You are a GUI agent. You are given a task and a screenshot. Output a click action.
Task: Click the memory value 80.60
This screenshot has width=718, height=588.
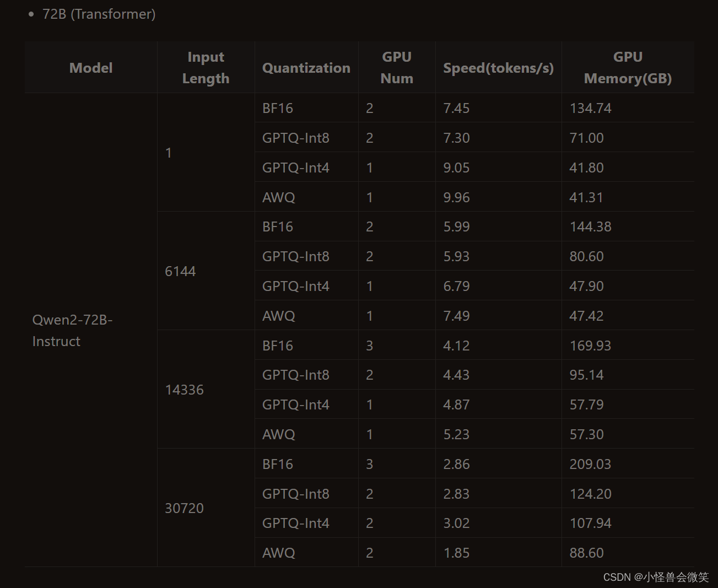pos(586,256)
